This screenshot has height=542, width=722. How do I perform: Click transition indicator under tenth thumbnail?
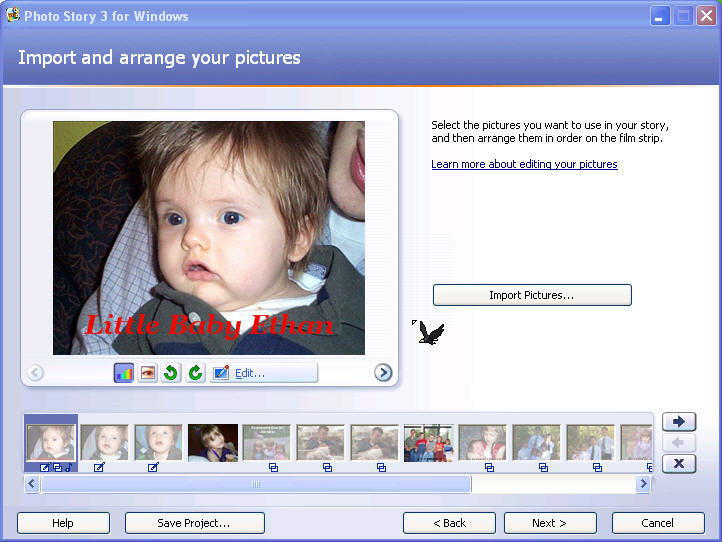pos(543,468)
